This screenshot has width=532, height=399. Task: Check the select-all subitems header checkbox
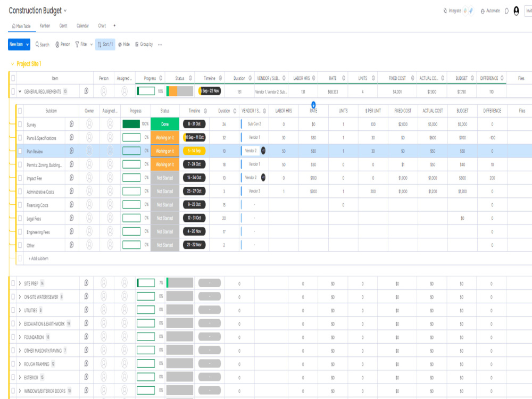pos(20,111)
